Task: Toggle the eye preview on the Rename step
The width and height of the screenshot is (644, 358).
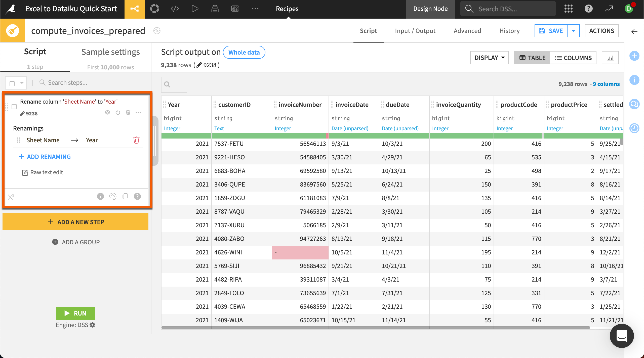Action: (108, 112)
